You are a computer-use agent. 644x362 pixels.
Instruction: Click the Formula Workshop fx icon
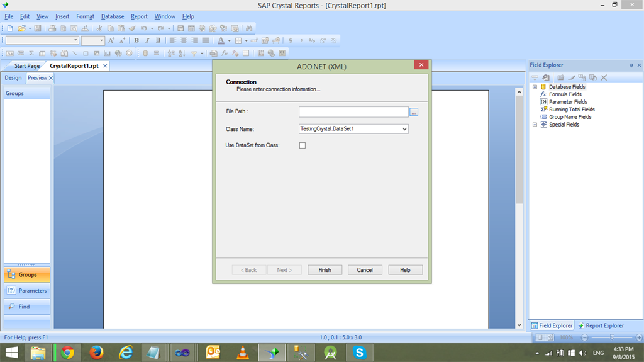(x=225, y=53)
